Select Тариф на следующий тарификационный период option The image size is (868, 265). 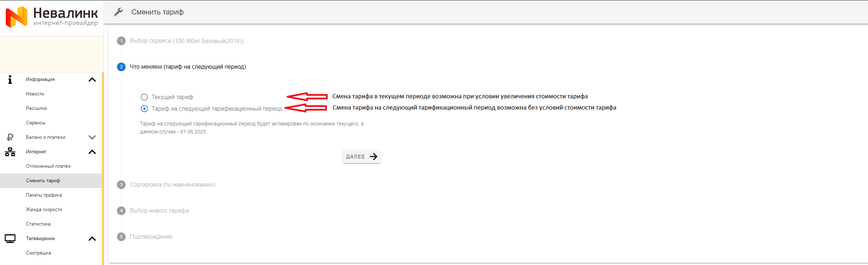click(144, 108)
